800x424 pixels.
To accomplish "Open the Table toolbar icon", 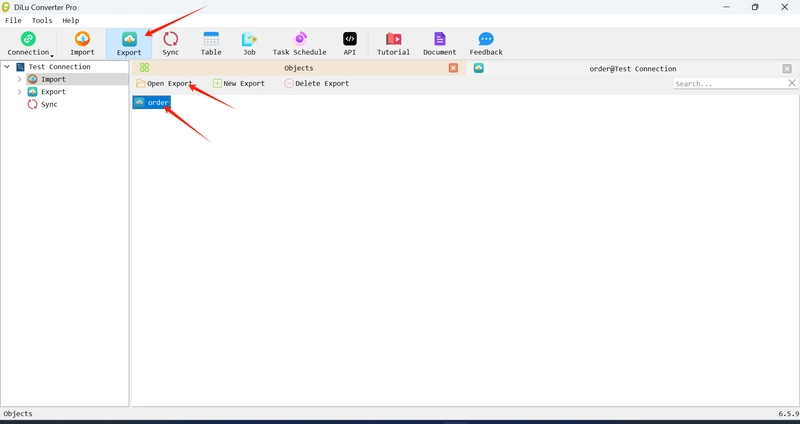I will coord(211,43).
